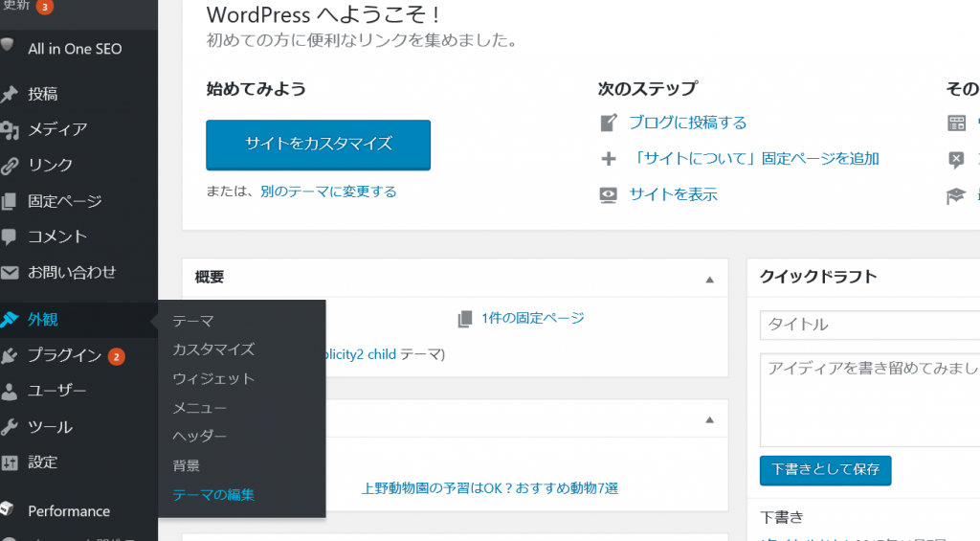980x541 pixels.
Task: Click the paintbrush icon beside 外観
Action: [10, 320]
